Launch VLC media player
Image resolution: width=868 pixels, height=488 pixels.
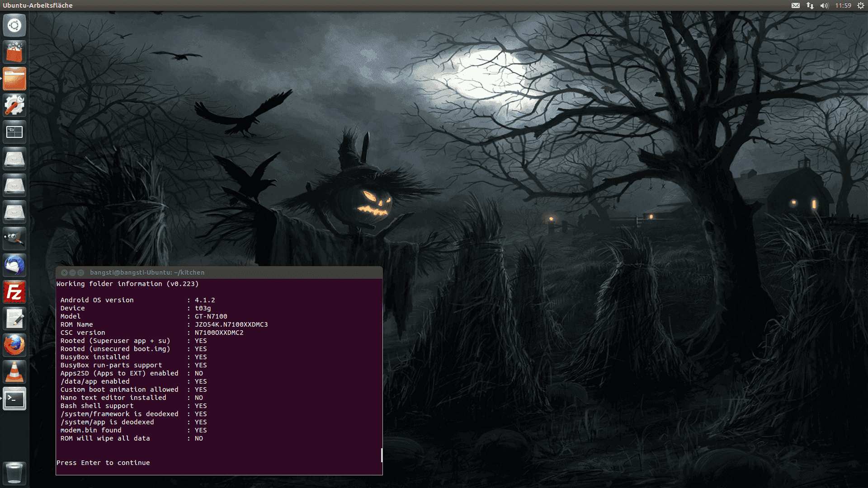coord(14,372)
